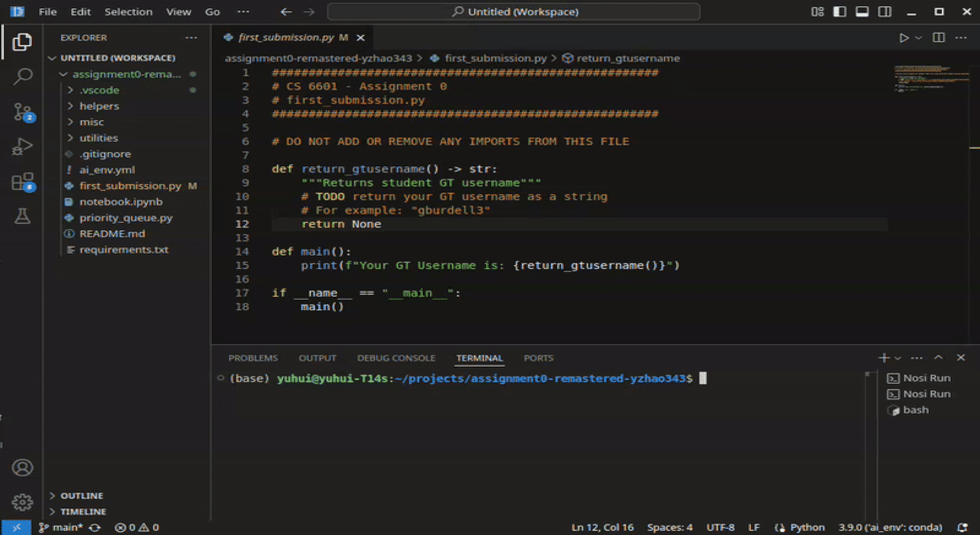The height and width of the screenshot is (535, 980).
Task: Open Run and Debug view
Action: [22, 146]
